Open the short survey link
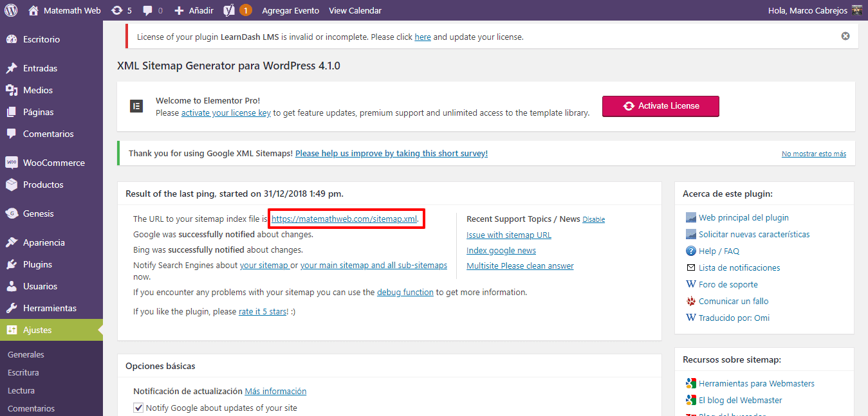The width and height of the screenshot is (868, 416). coord(391,153)
